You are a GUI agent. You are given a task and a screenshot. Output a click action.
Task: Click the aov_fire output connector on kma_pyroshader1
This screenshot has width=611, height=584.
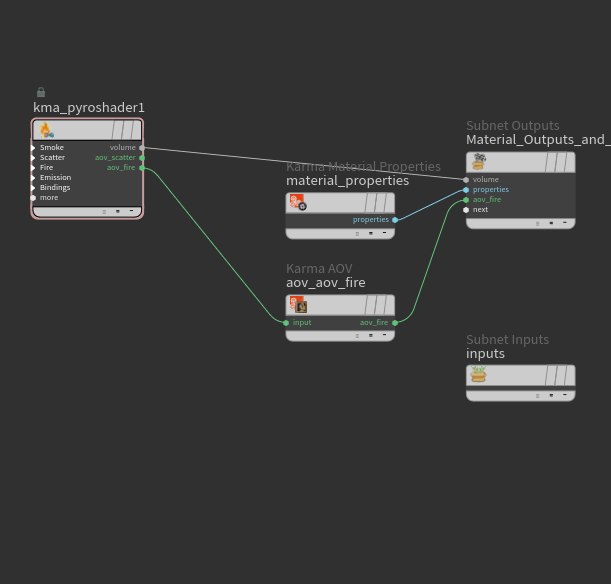tap(142, 168)
